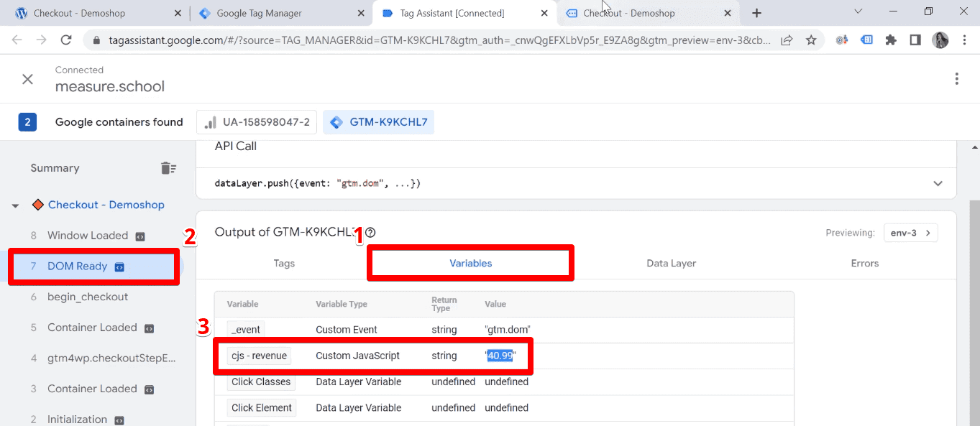Open the Tag Assistant three-dot options menu
This screenshot has height=426, width=980.
(957, 78)
